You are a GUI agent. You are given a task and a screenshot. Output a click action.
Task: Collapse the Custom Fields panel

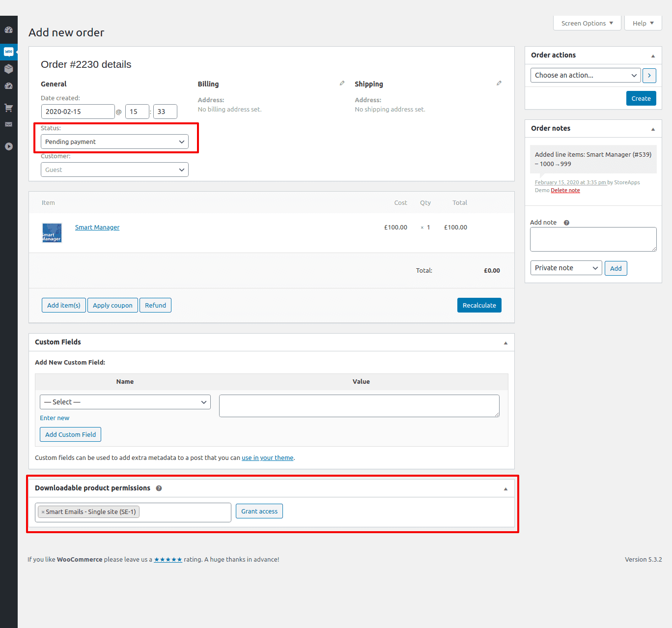click(505, 343)
